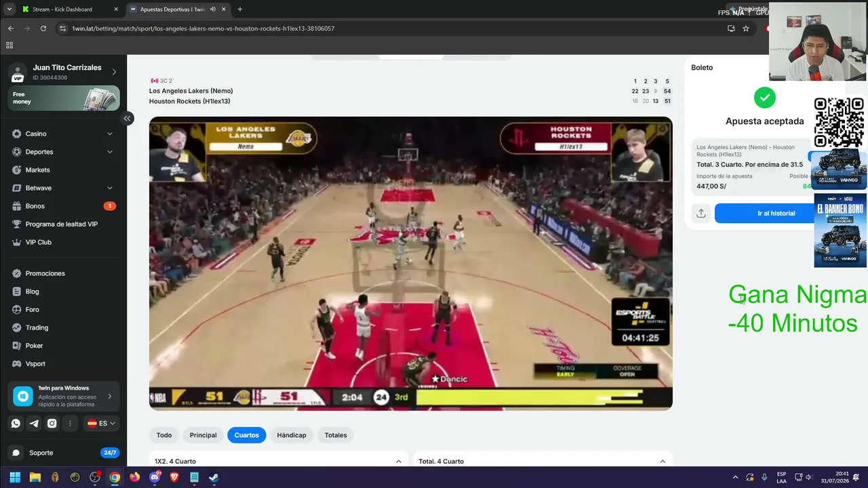Select the Principal market tab
The image size is (868, 488).
click(x=203, y=435)
